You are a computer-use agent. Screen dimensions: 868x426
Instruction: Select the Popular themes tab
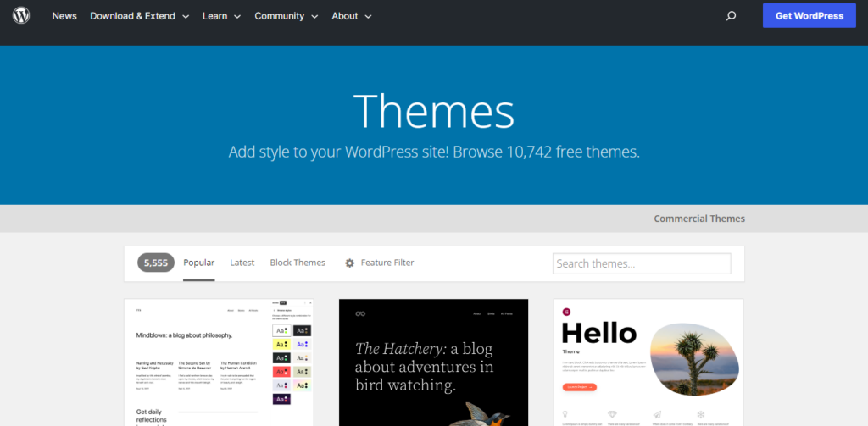(198, 263)
